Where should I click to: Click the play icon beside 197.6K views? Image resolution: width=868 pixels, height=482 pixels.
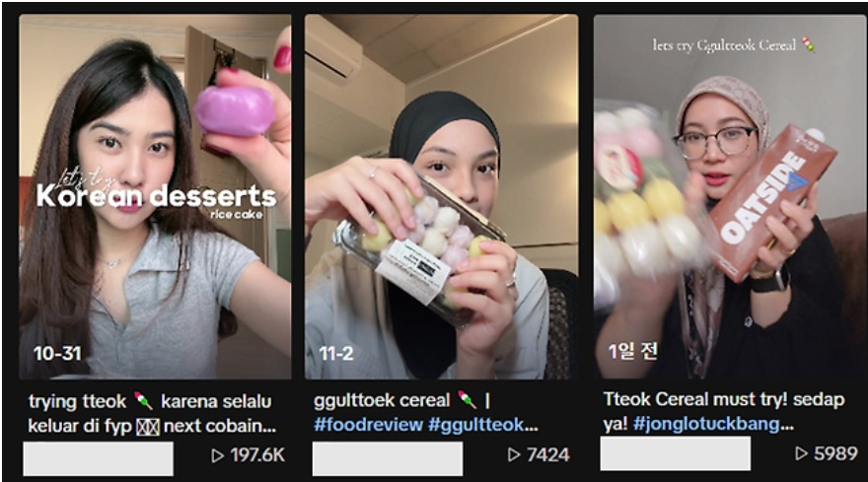(x=218, y=455)
